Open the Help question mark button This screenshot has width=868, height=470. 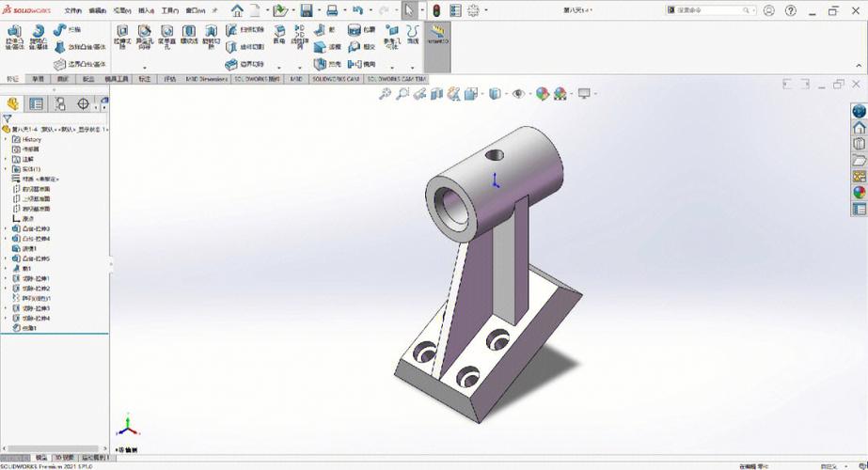tap(791, 10)
